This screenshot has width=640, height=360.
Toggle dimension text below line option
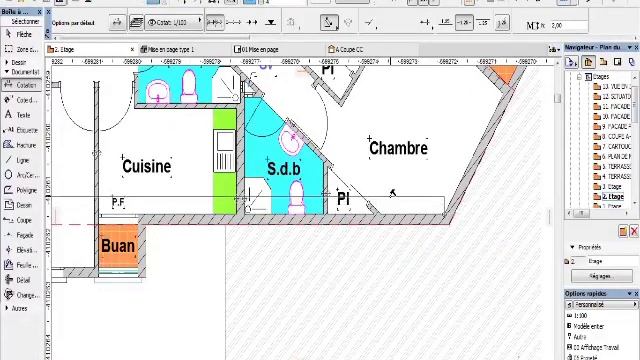[x=483, y=22]
